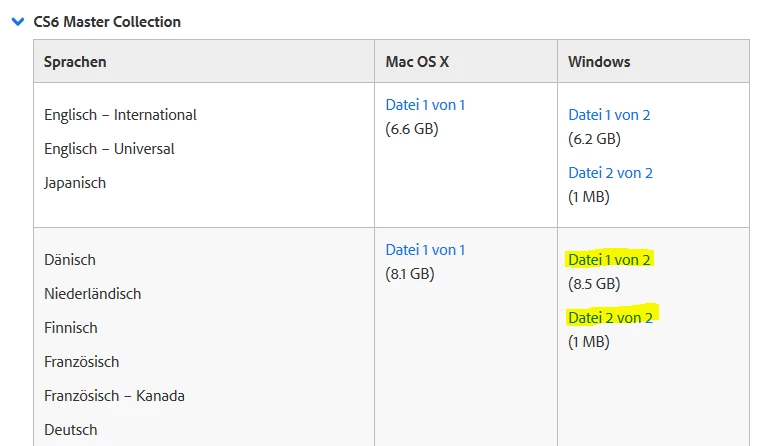Image resolution: width=768 pixels, height=446 pixels.
Task: Select the Englisch – Universal text
Action: pyautogui.click(x=109, y=149)
